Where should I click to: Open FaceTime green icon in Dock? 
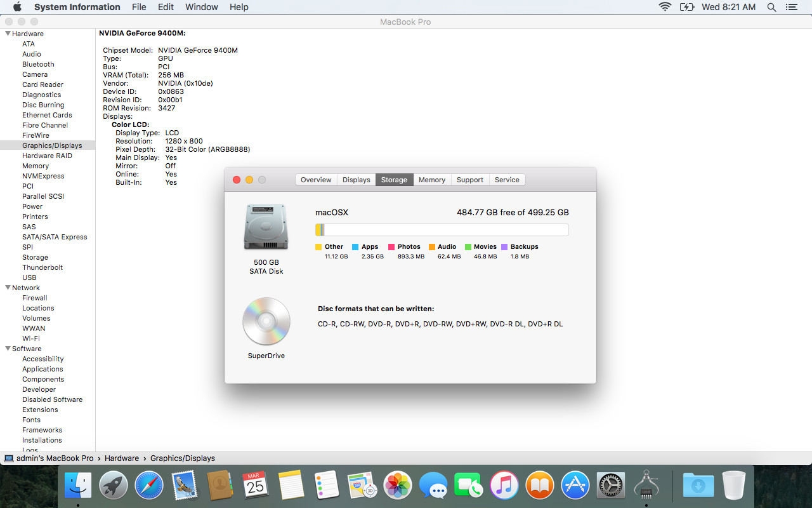point(469,486)
